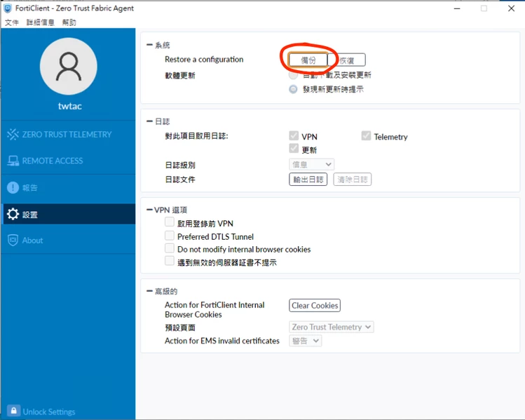Click the settings gear icon in sidebar
525x420 pixels.
tap(13, 214)
